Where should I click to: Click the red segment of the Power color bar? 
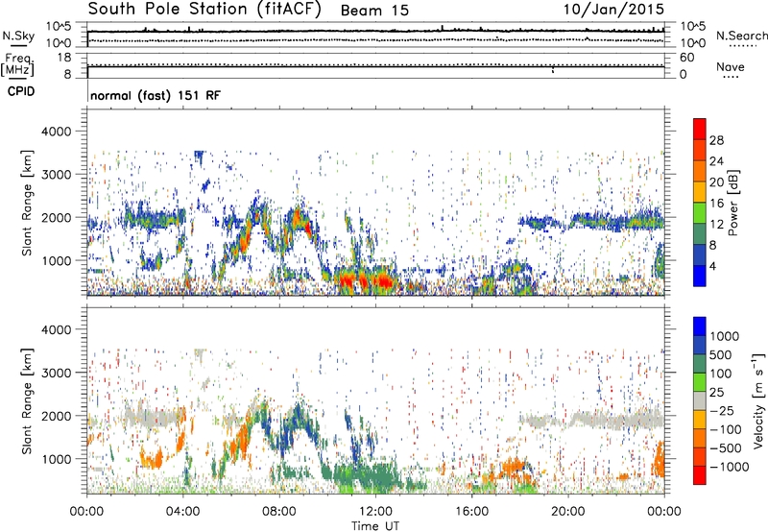point(700,129)
